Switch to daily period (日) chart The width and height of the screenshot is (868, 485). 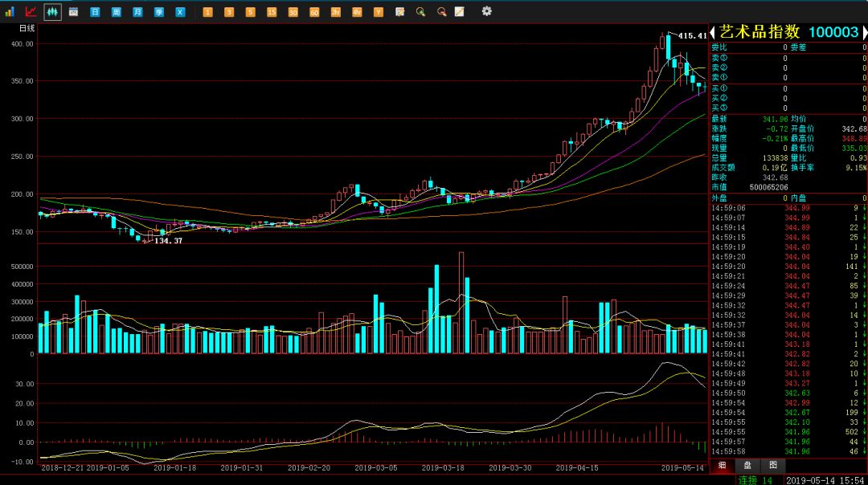[x=95, y=11]
